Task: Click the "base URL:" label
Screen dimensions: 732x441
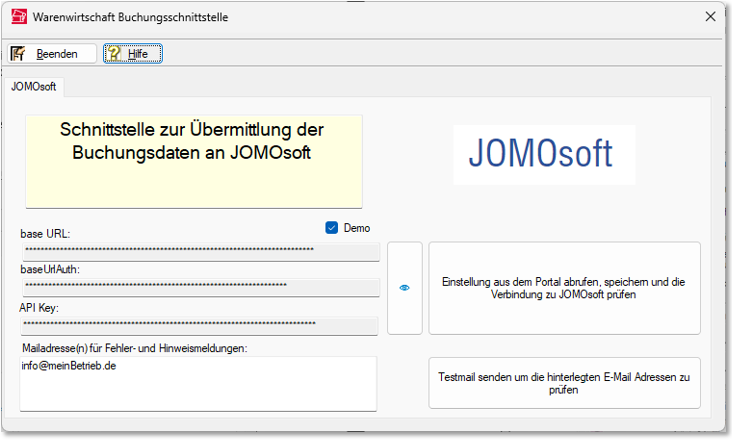Action: pos(45,233)
